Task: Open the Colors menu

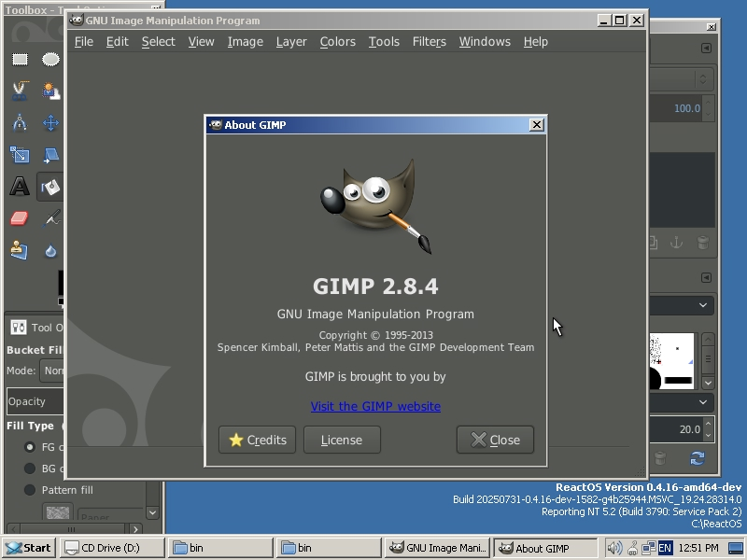Action: (x=337, y=41)
